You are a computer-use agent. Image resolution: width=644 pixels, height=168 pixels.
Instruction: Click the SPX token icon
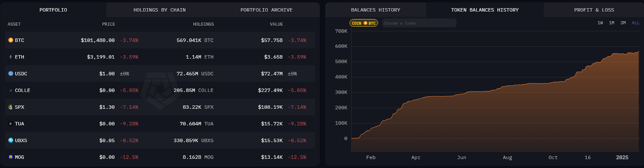pyautogui.click(x=11, y=107)
